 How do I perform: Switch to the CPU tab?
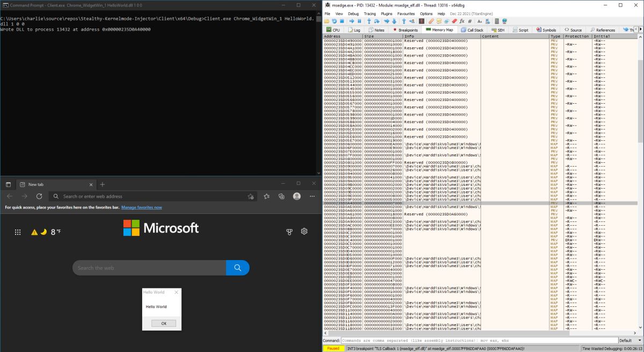[333, 30]
